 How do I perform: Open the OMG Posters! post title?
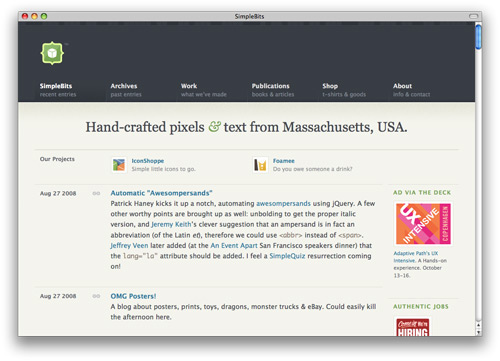(x=133, y=296)
